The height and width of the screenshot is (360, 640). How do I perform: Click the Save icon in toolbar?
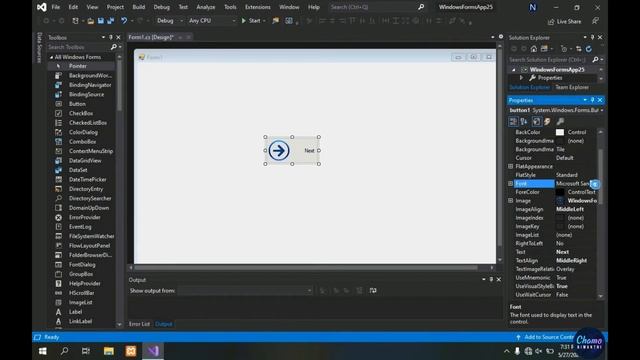click(x=100, y=21)
